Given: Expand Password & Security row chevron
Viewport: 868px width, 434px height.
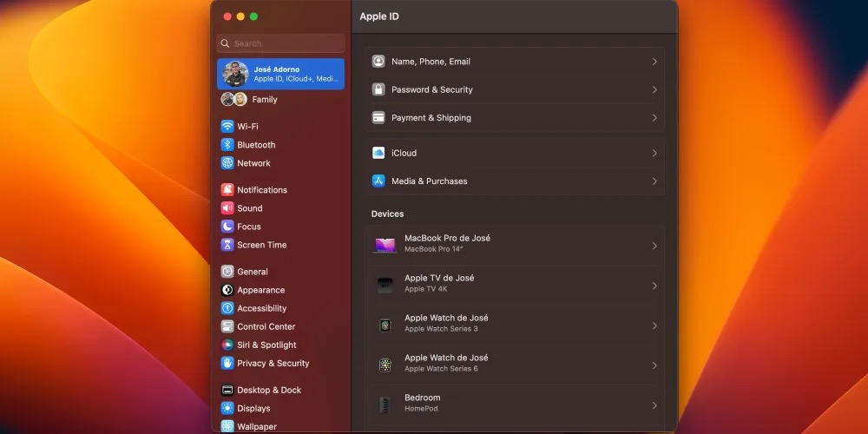Looking at the screenshot, I should click(x=654, y=89).
